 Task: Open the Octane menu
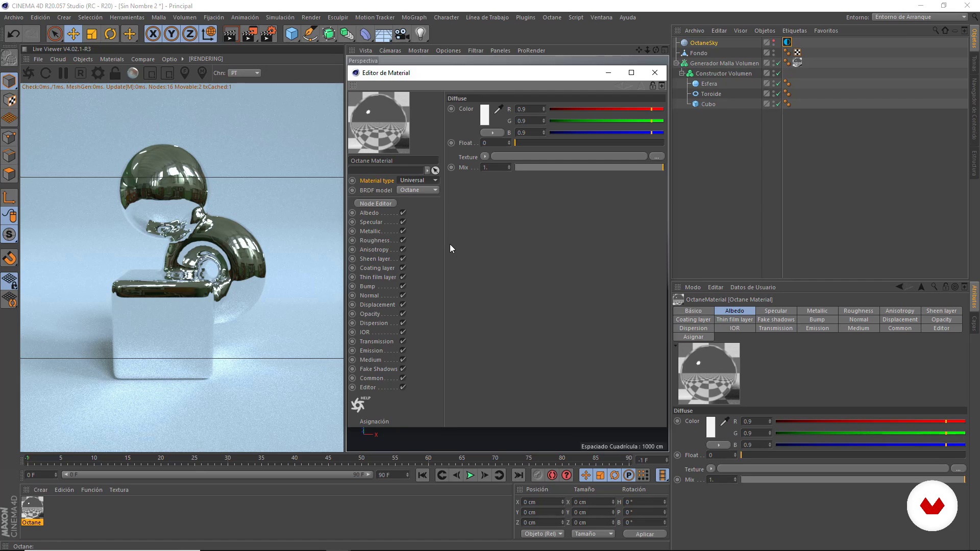(552, 17)
